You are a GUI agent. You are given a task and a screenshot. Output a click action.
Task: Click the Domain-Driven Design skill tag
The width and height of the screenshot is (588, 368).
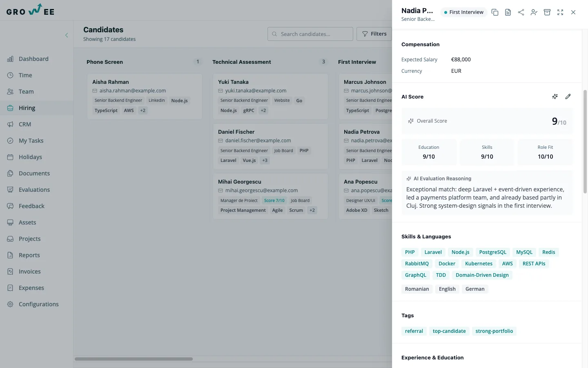(x=482, y=275)
